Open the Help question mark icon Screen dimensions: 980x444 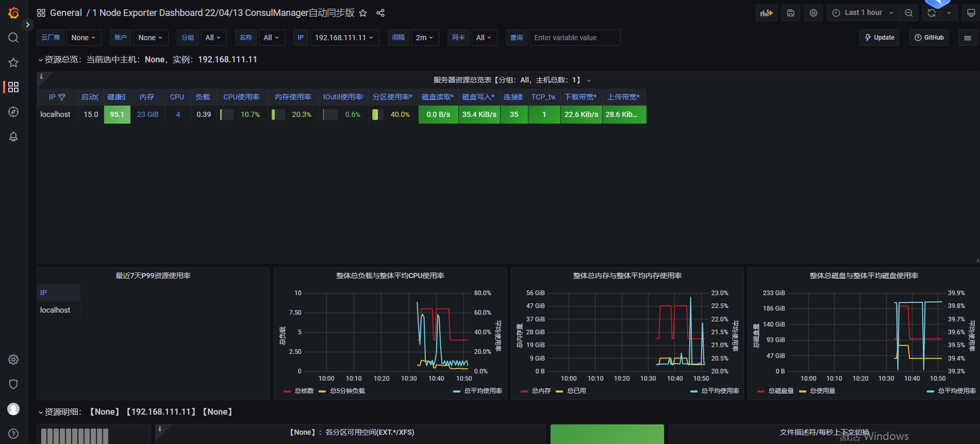point(13,434)
